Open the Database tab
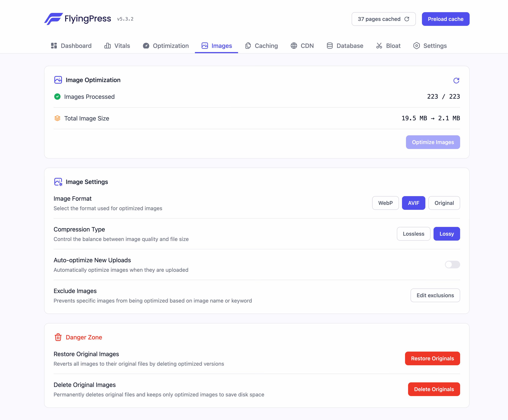 pyautogui.click(x=345, y=46)
